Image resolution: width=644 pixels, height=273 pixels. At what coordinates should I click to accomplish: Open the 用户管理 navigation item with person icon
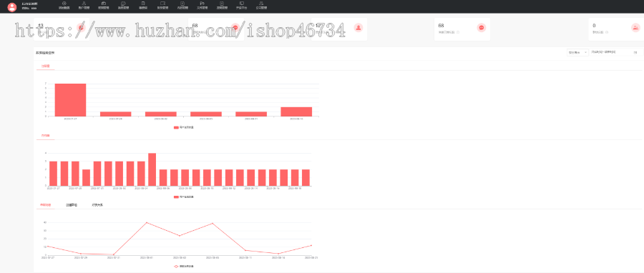pyautogui.click(x=84, y=5)
